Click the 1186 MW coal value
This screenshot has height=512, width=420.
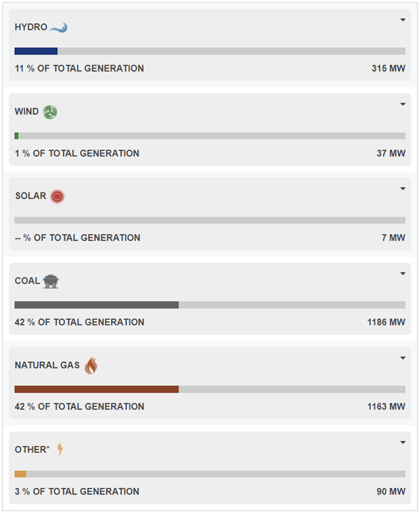coord(386,322)
